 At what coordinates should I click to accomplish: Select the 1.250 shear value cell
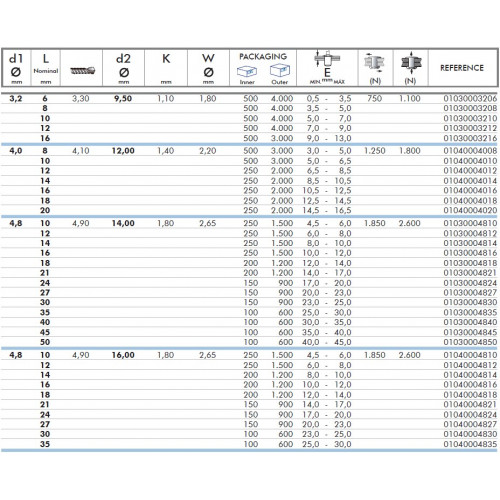click(375, 151)
